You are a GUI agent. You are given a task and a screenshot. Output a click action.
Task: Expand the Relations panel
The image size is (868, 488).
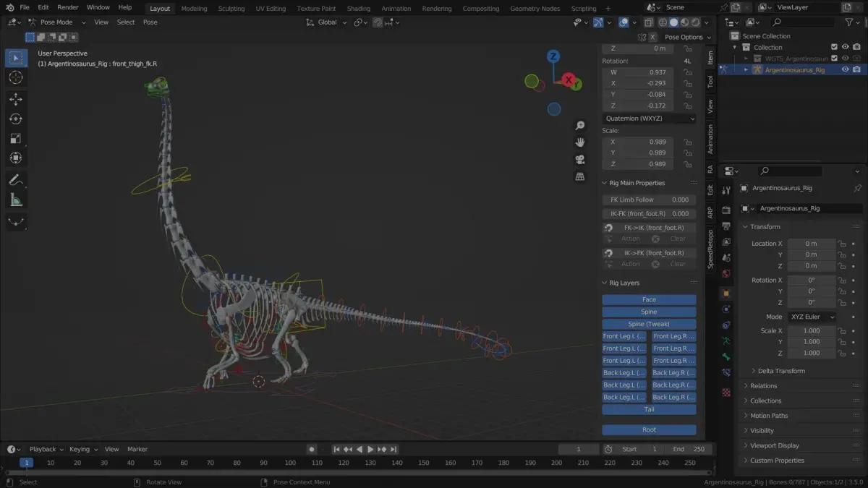point(747,386)
